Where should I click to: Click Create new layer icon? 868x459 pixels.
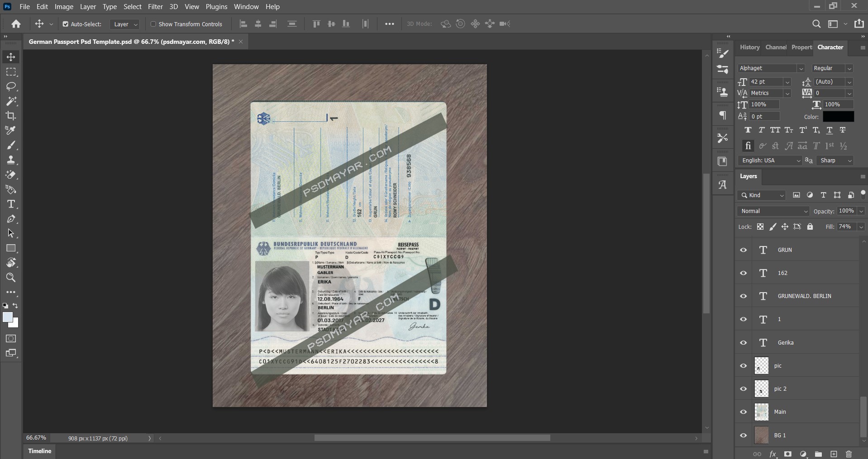pyautogui.click(x=834, y=454)
